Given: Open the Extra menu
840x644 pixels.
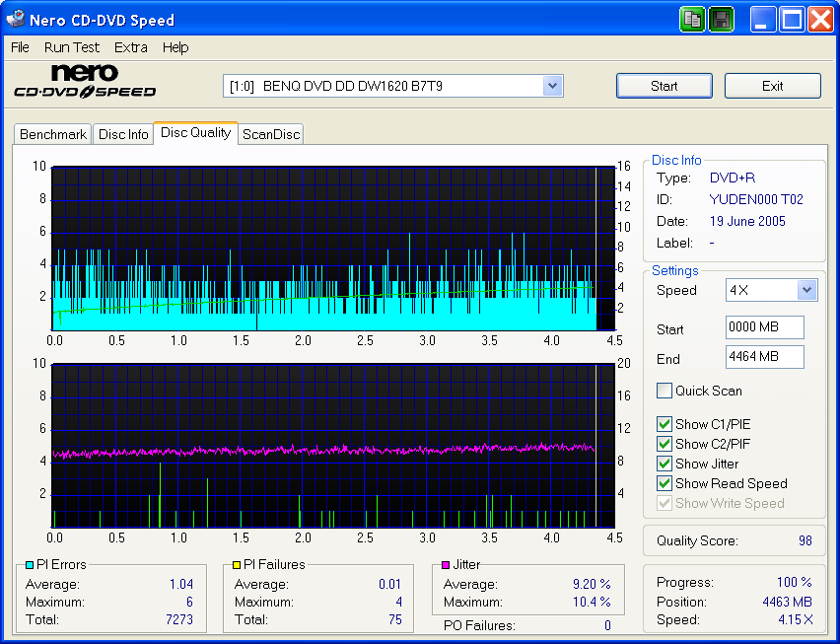Looking at the screenshot, I should (130, 46).
